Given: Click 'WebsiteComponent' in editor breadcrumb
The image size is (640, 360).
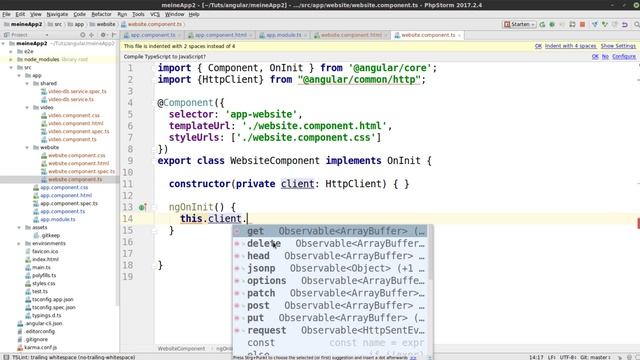Looking at the screenshot, I should tap(181, 349).
